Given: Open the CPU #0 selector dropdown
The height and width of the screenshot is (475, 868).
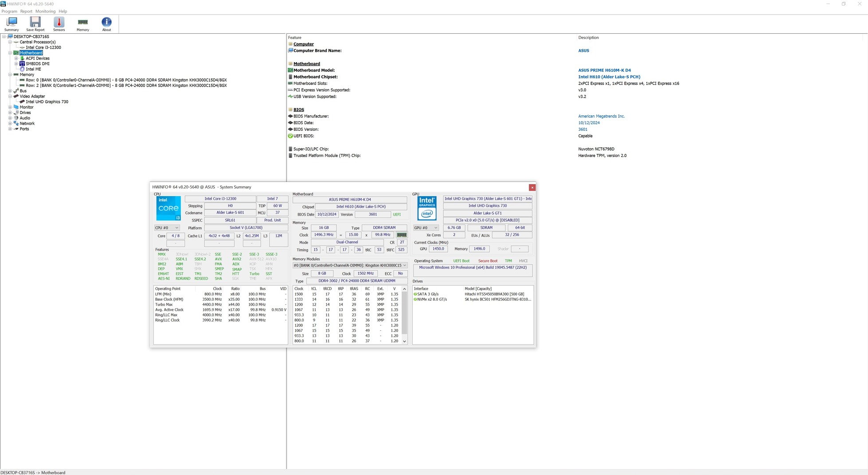Looking at the screenshot, I should click(167, 228).
